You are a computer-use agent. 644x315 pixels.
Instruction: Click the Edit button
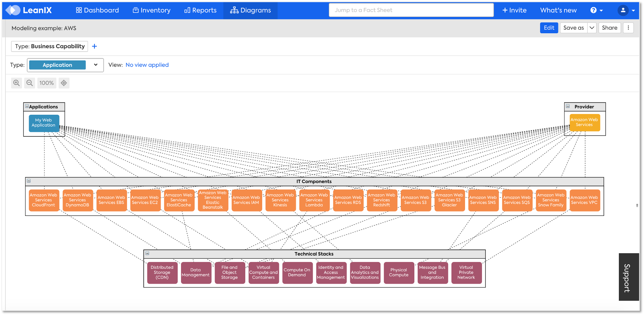[x=549, y=28]
